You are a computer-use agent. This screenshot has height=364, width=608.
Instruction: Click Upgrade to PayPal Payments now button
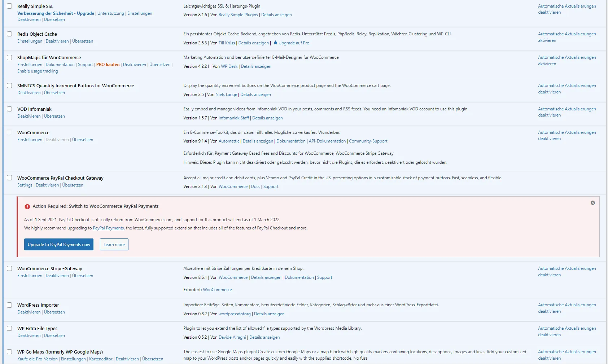click(x=59, y=245)
